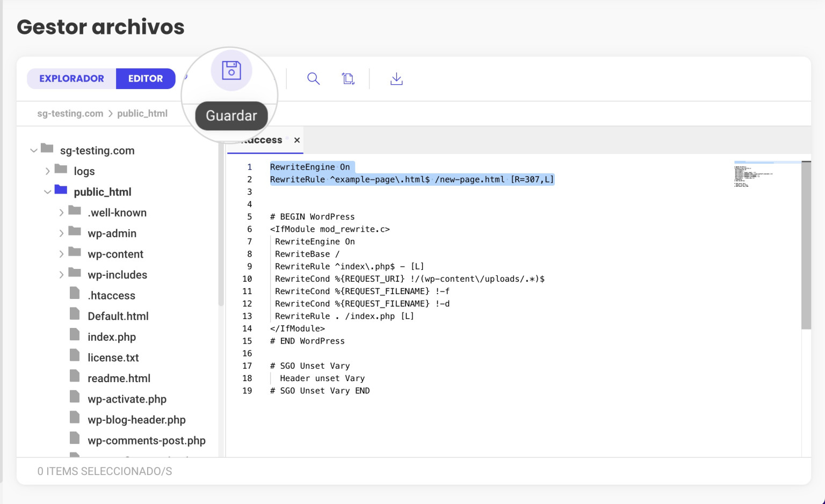Collapse the sg-testing.com root folder
Viewport: 825px width, 504px height.
(34, 151)
